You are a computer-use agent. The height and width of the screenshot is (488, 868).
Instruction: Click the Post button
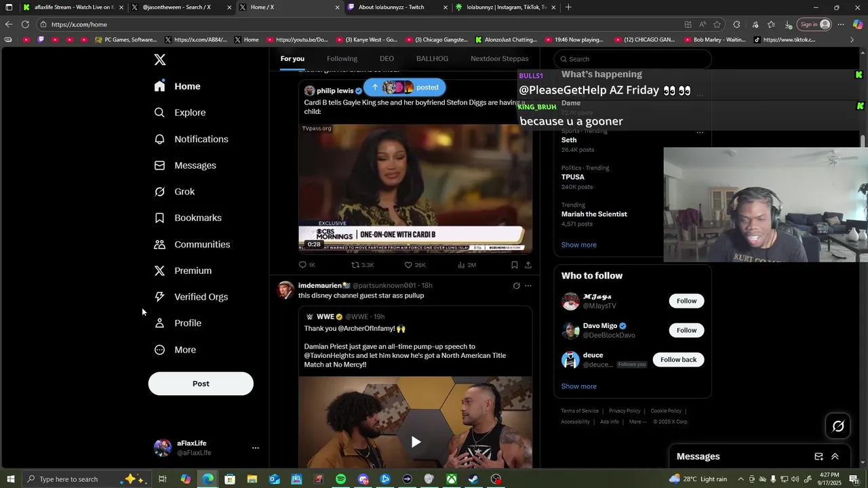point(201,384)
